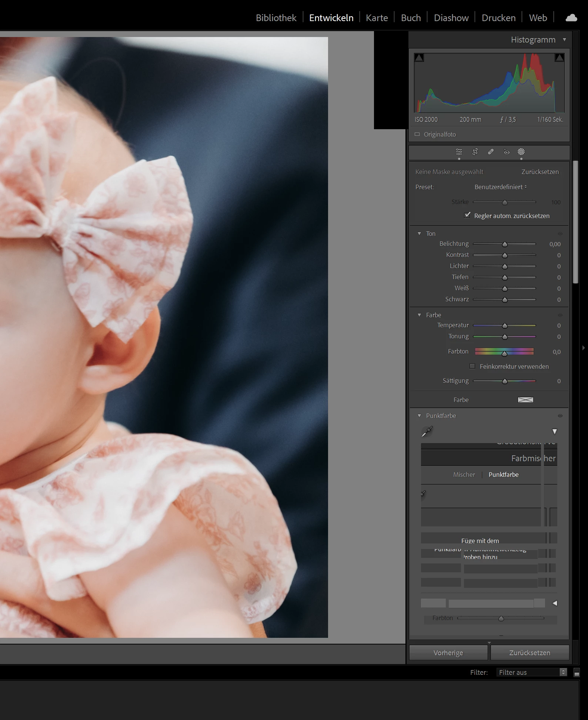Toggle the right panel collapse arrow

coord(584,348)
